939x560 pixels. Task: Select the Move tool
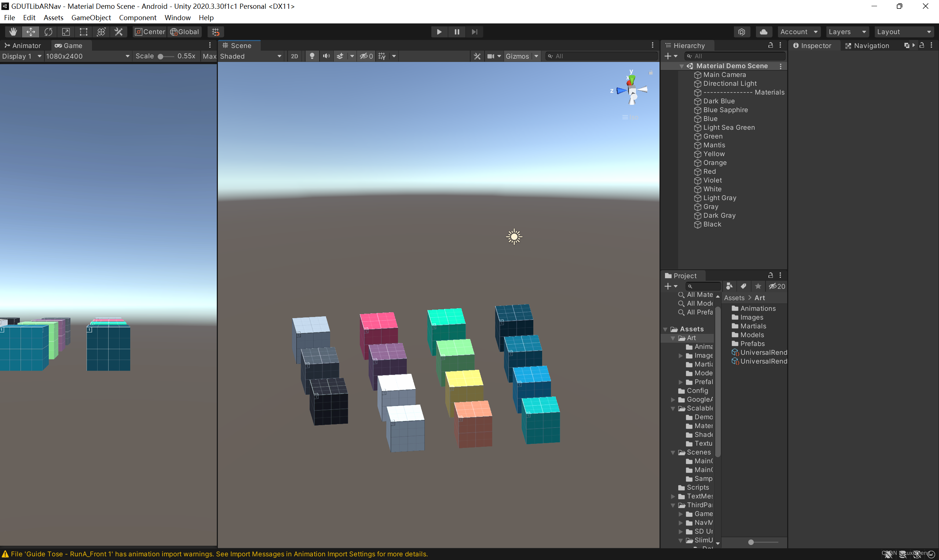(30, 32)
